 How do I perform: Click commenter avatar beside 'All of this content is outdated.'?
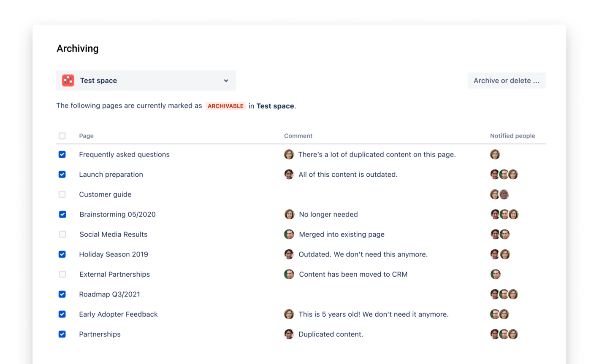pyautogui.click(x=289, y=175)
